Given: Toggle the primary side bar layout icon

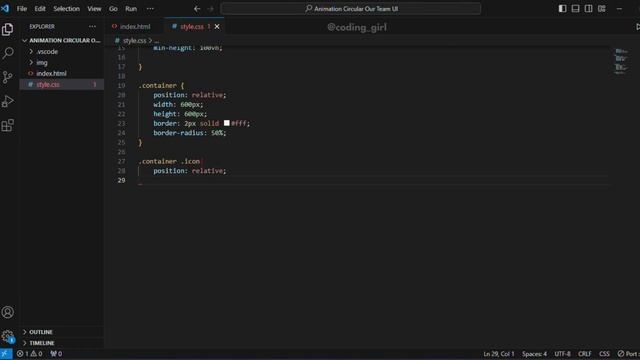Looking at the screenshot, I should [562, 9].
